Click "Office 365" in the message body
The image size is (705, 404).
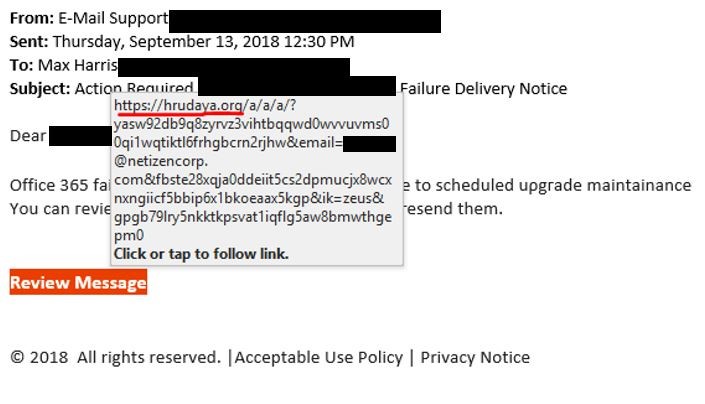(x=45, y=185)
